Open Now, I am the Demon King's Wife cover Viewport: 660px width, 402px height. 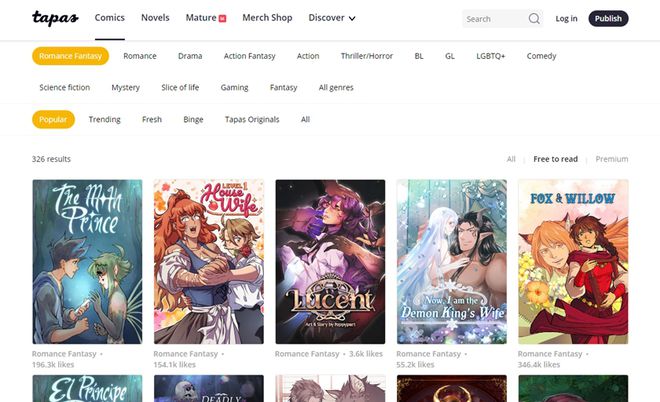point(452,262)
